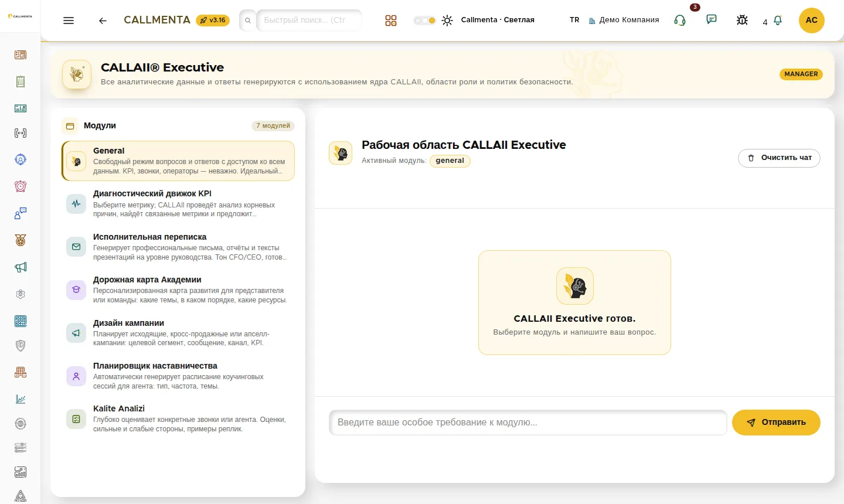The height and width of the screenshot is (504, 844).
Task: Click the envelope icon of Исполнительная переписка
Action: [76, 247]
